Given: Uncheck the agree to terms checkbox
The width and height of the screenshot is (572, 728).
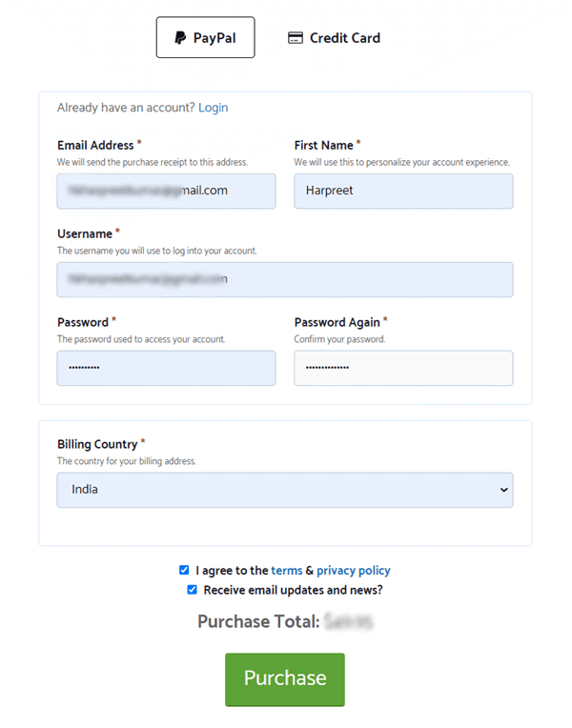Looking at the screenshot, I should click(184, 570).
